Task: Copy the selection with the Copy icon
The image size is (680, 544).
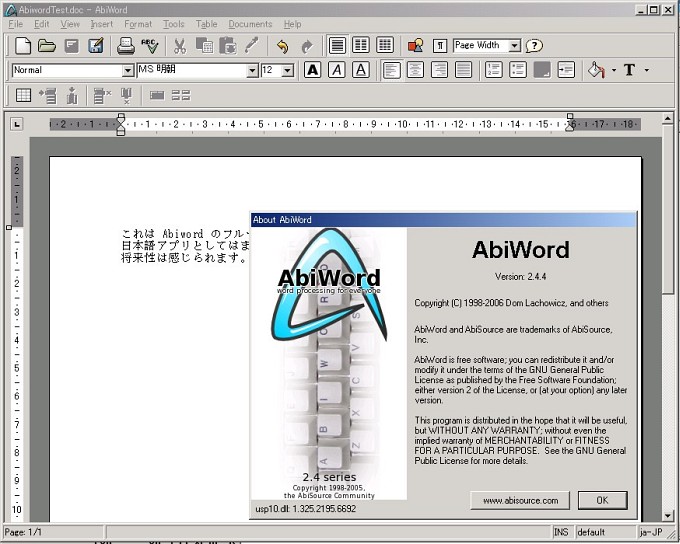Action: point(203,45)
